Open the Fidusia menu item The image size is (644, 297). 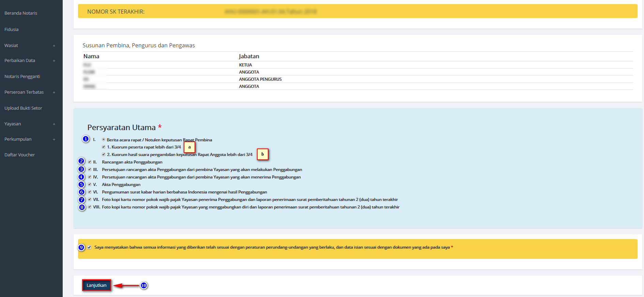point(12,30)
